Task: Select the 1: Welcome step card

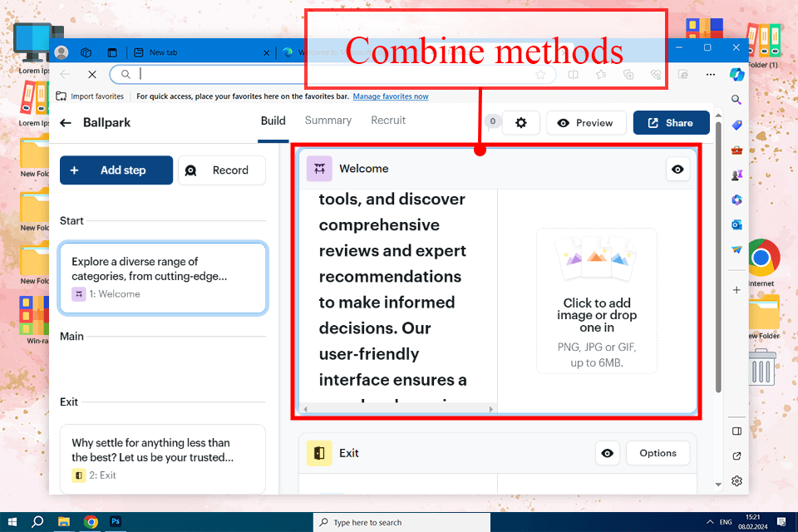Action: pyautogui.click(x=163, y=278)
